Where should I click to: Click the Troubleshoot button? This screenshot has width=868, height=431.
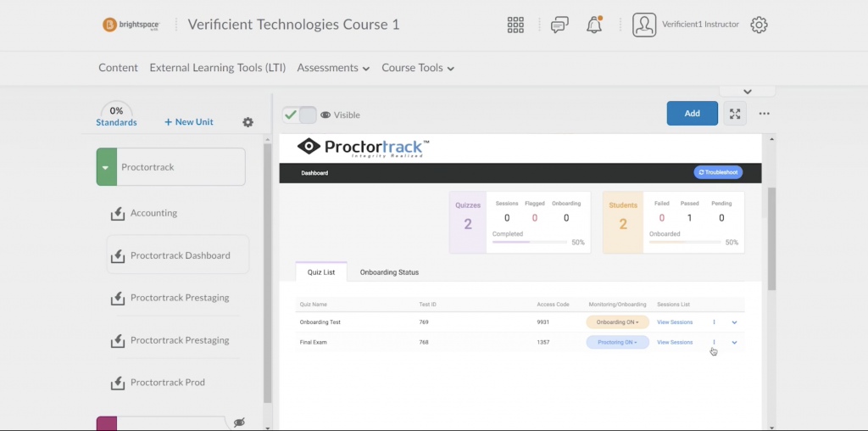tap(718, 172)
